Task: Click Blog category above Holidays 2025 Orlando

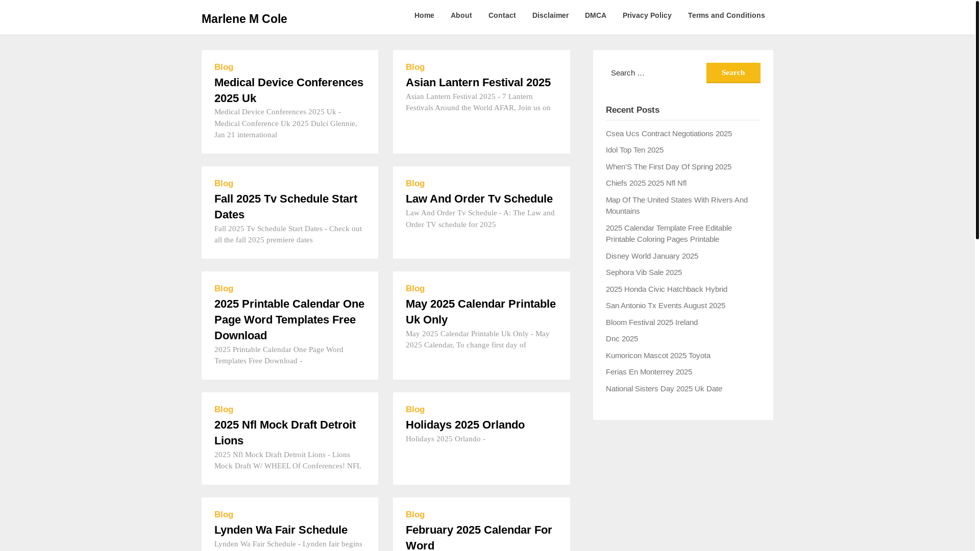Action: (x=415, y=409)
